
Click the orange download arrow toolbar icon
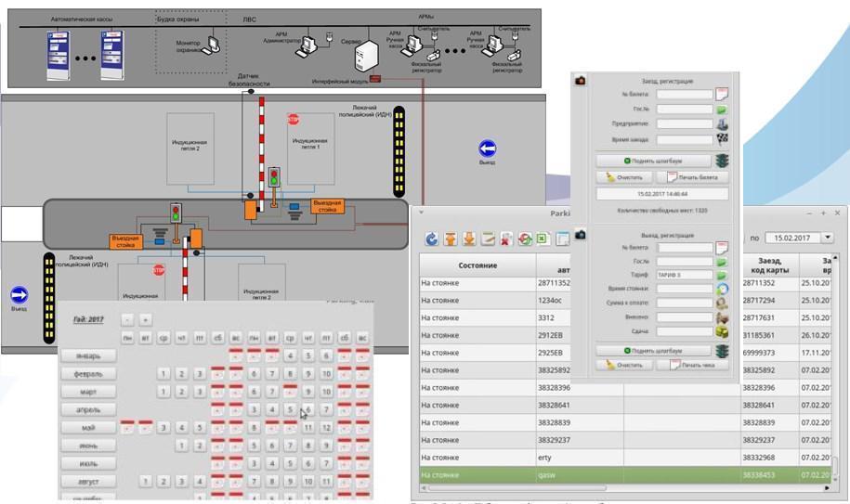[469, 239]
